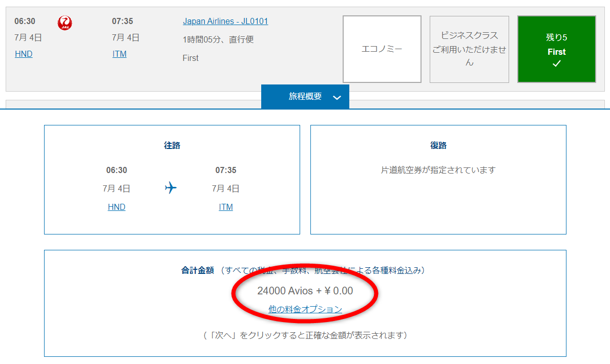
Task: Click 7月 4日 date under 06:30 in result row
Action: click(x=28, y=38)
